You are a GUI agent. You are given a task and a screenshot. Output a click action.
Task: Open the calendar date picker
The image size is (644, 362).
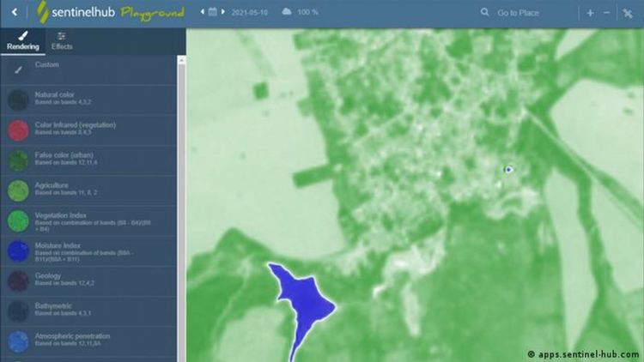point(212,12)
